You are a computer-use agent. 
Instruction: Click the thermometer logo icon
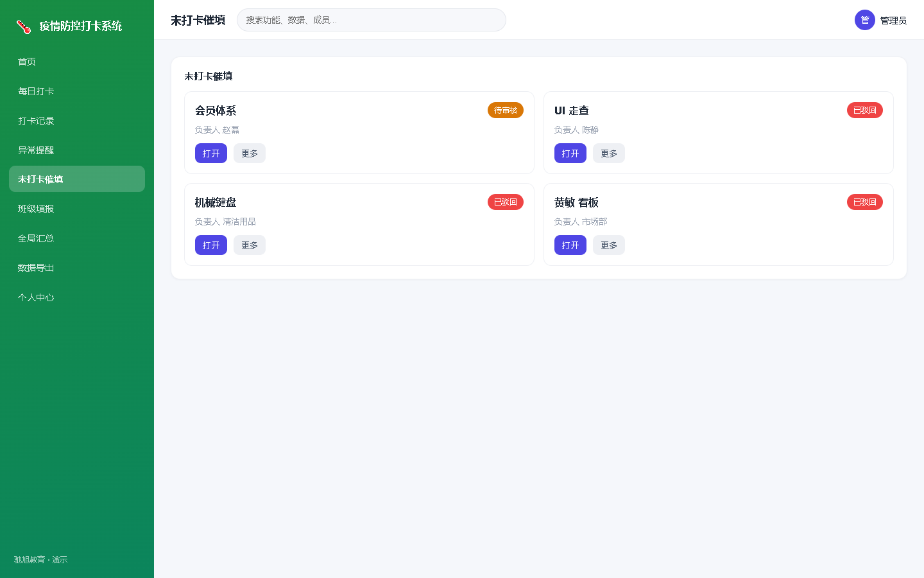coord(24,26)
